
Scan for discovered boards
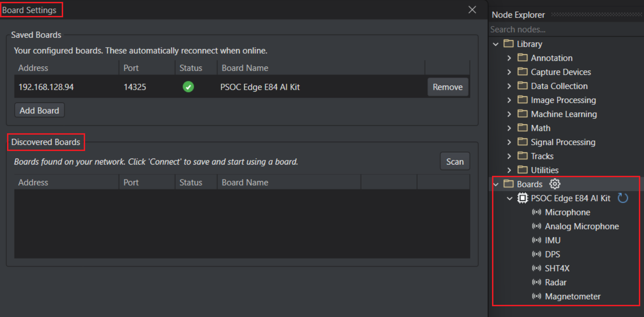point(455,161)
